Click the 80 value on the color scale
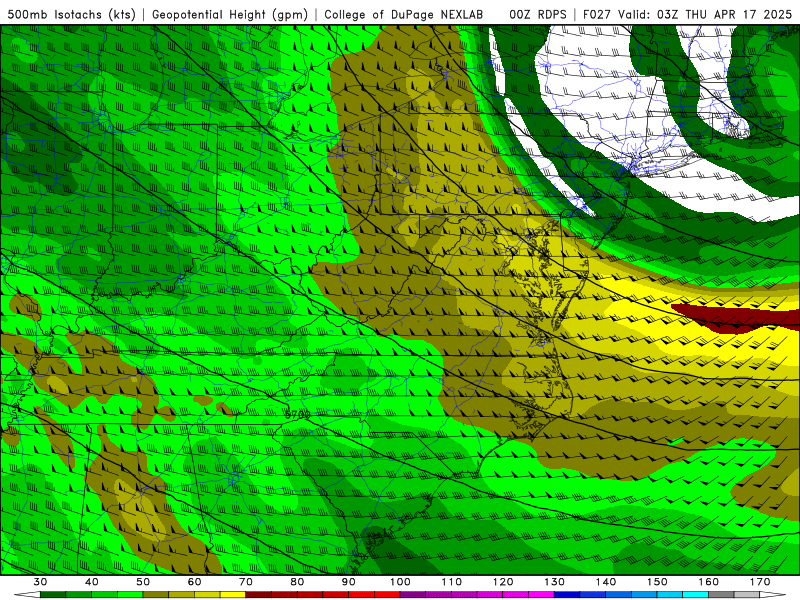The width and height of the screenshot is (800, 600). pos(297,582)
